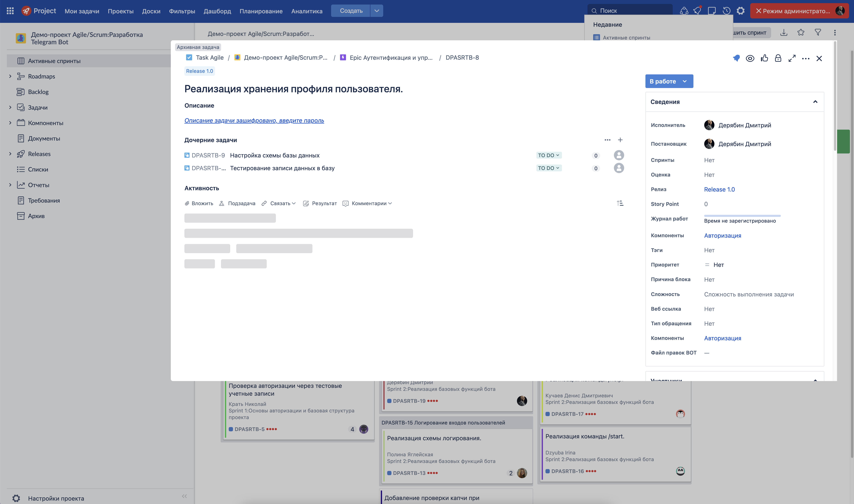Image resolution: width=854 pixels, height=504 pixels.
Task: Open Backlog in sidebar
Action: 38,92
